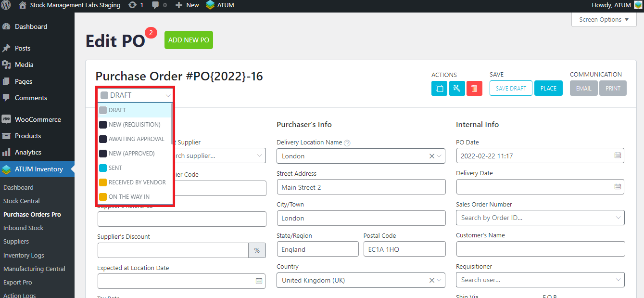
Task: Click the Dashboard gauge icon in sidebar
Action: 6,26
